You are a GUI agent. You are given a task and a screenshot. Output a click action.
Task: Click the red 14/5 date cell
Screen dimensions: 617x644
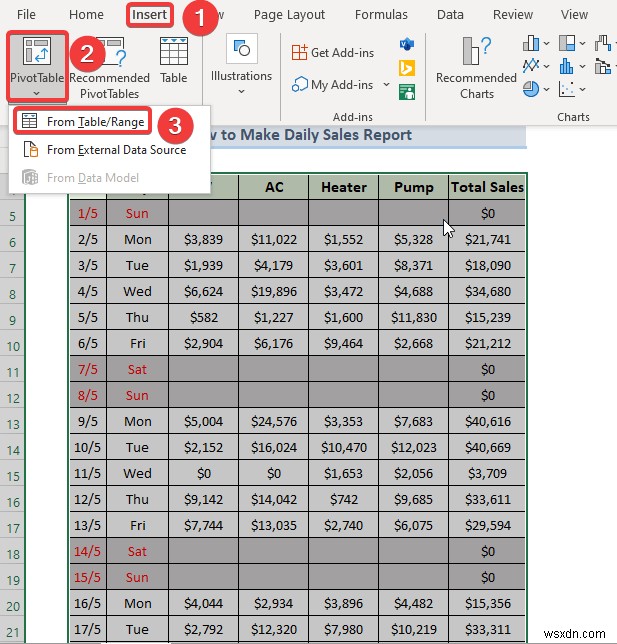(x=88, y=551)
